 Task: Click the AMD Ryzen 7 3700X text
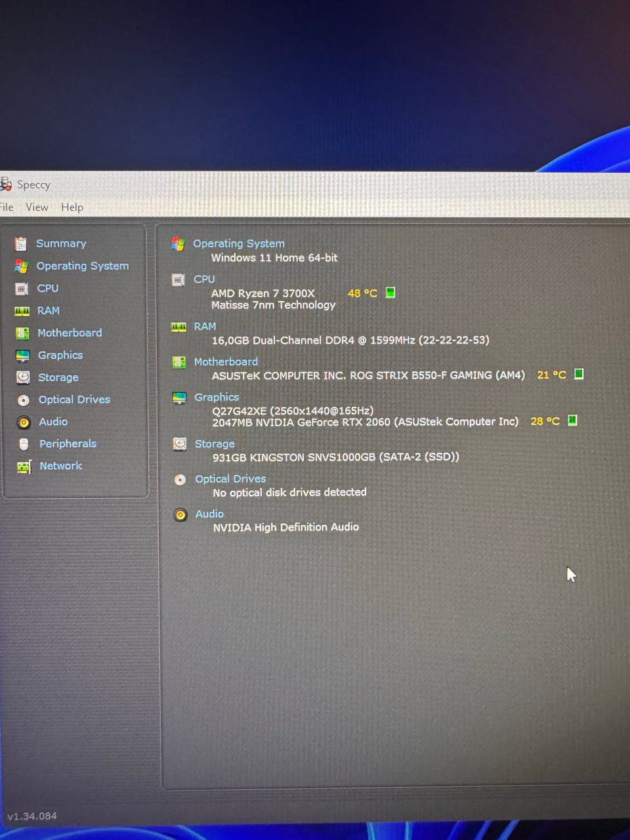coord(263,293)
